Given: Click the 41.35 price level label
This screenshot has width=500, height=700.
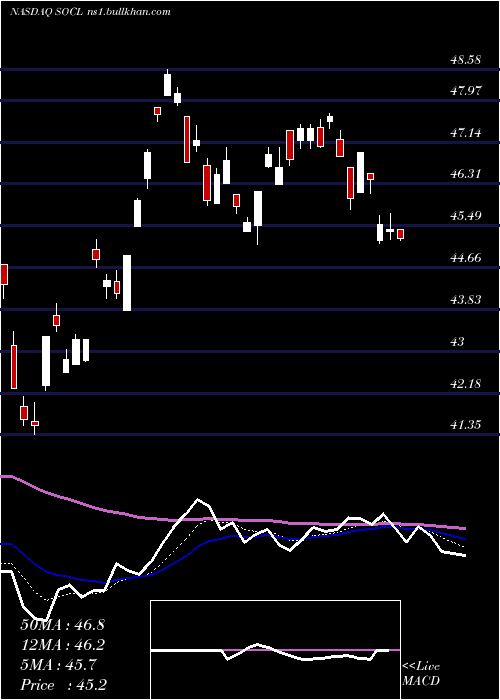Looking at the screenshot, I should [x=466, y=425].
